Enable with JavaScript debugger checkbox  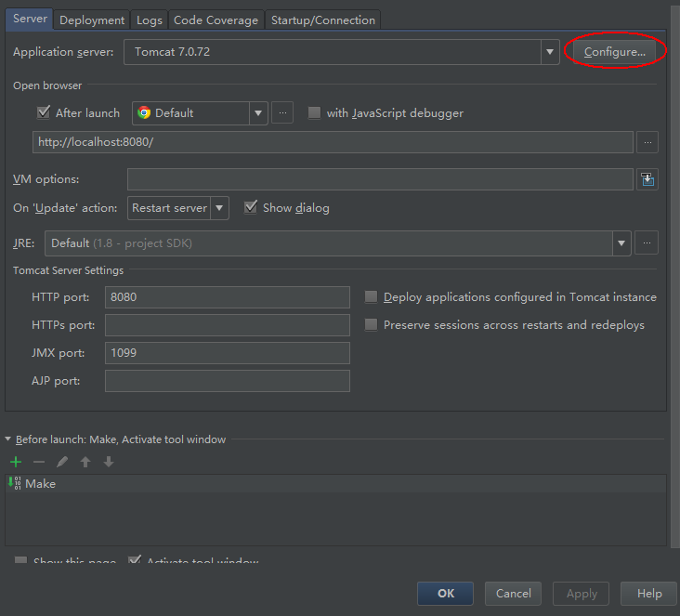315,112
